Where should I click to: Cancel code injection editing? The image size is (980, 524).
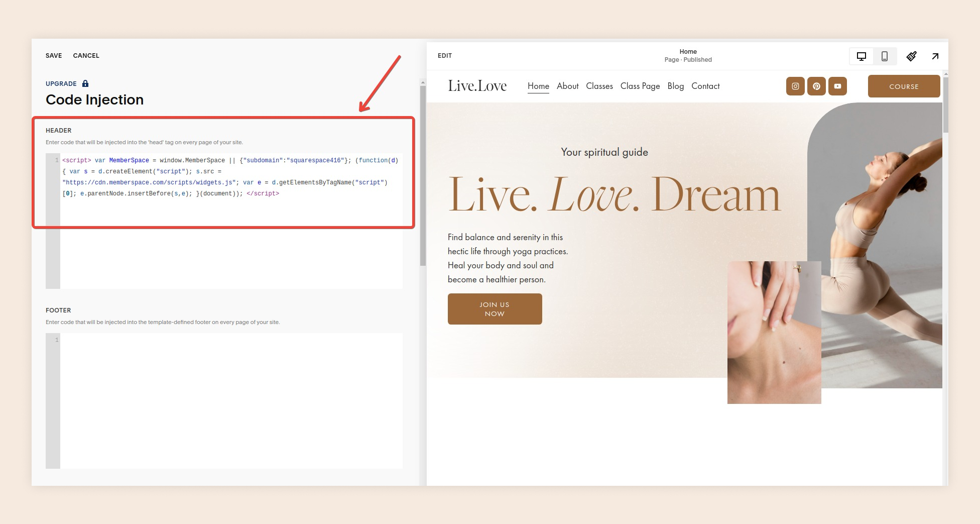coord(86,56)
